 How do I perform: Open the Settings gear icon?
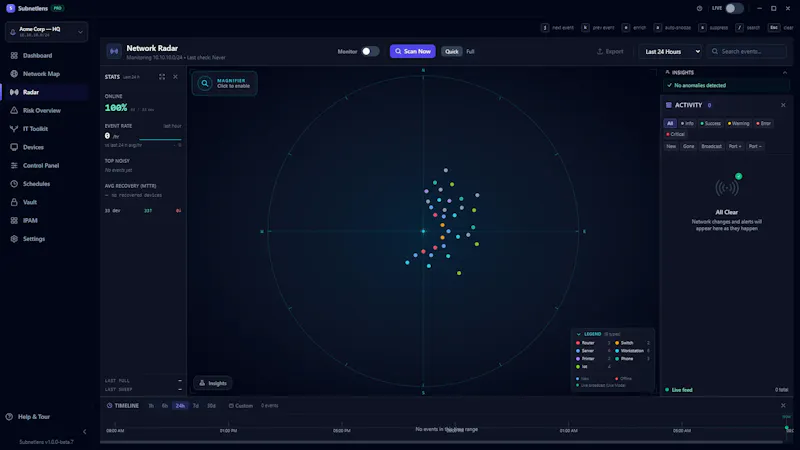(x=14, y=239)
